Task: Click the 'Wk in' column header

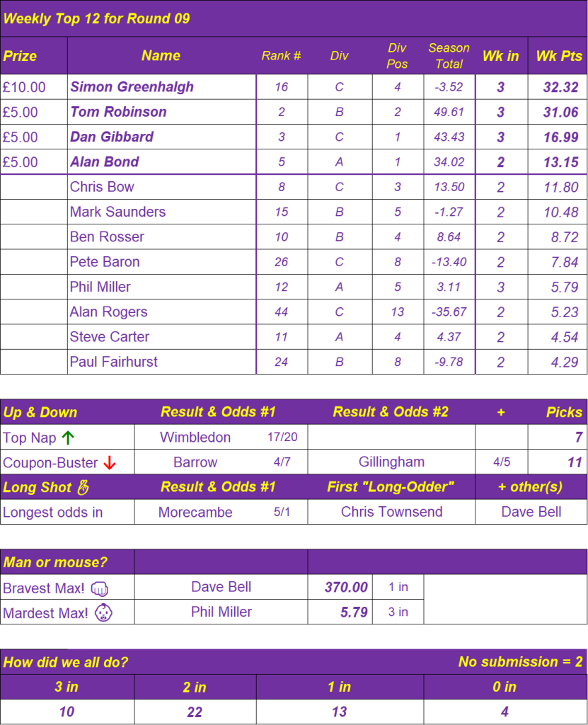Action: [501, 56]
